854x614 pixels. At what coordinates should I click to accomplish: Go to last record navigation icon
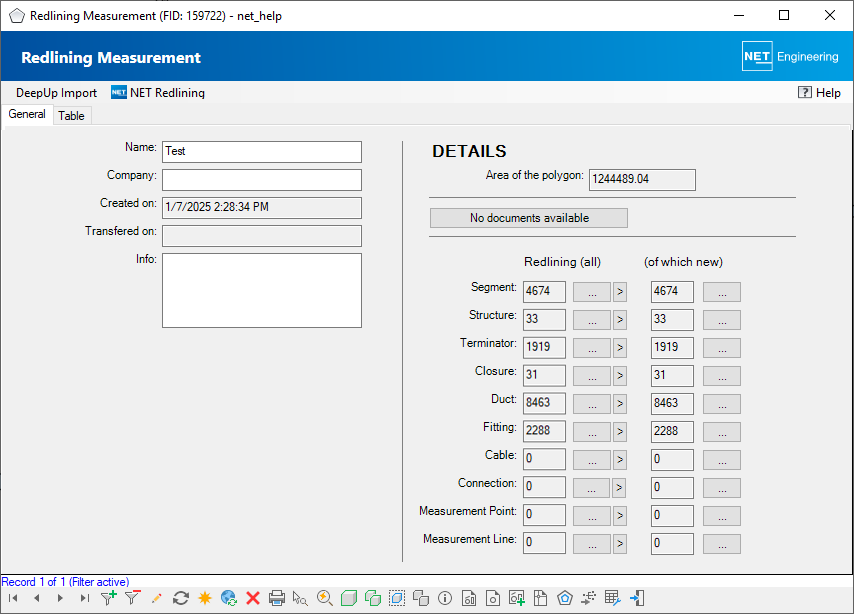pyautogui.click(x=84, y=598)
